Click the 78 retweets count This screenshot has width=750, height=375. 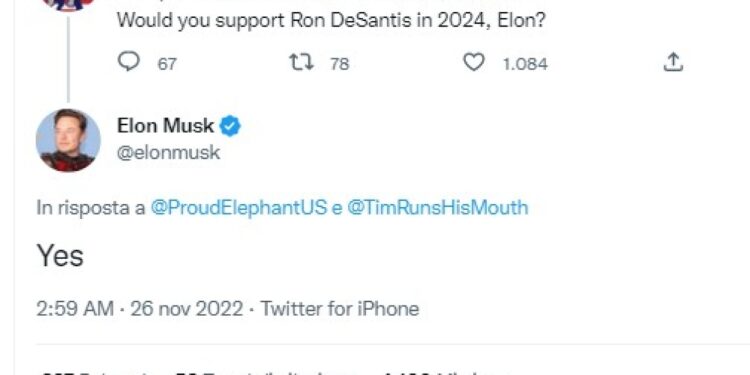point(340,64)
